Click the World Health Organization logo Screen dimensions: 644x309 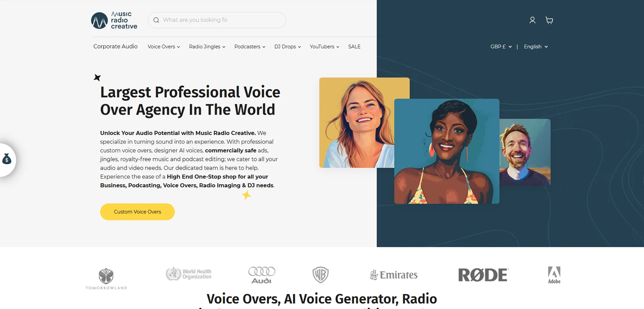[x=188, y=273]
